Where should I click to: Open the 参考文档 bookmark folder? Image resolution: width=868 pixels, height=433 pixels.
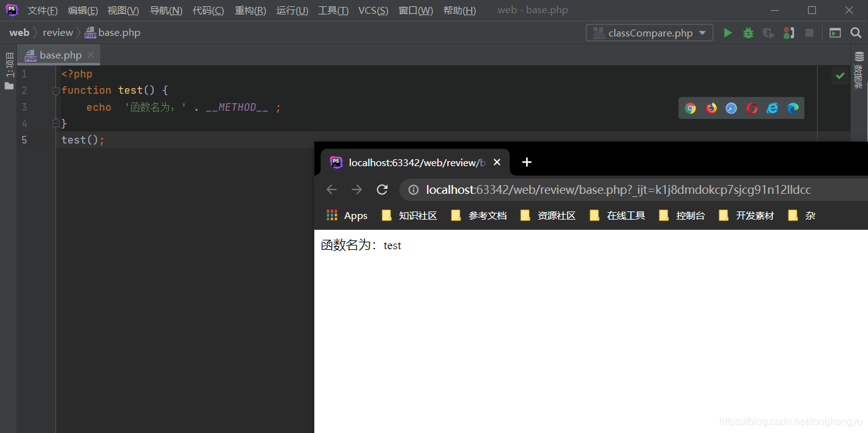click(479, 215)
